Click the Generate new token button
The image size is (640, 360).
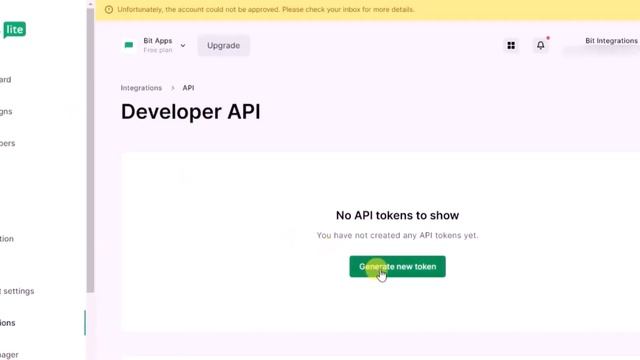pyautogui.click(x=397, y=267)
